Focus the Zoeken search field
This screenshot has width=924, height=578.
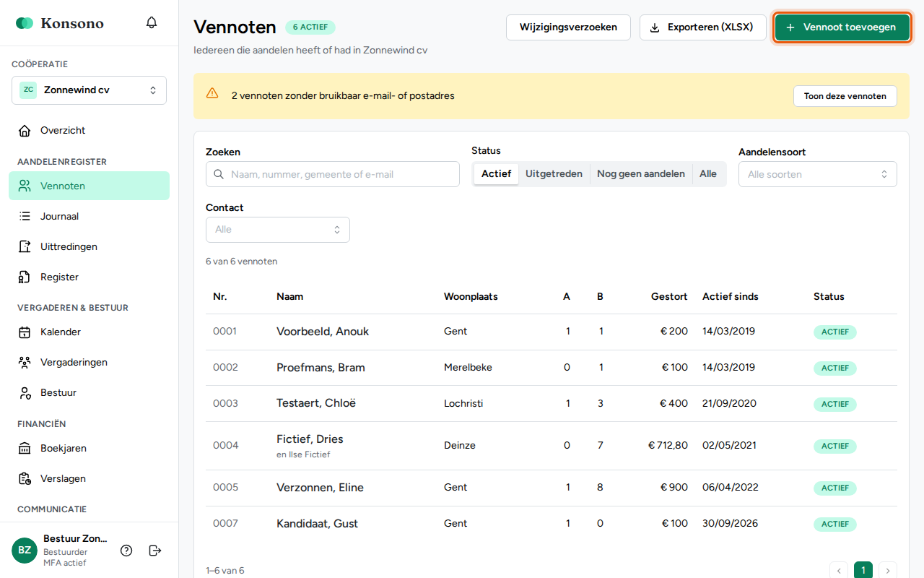[333, 174]
